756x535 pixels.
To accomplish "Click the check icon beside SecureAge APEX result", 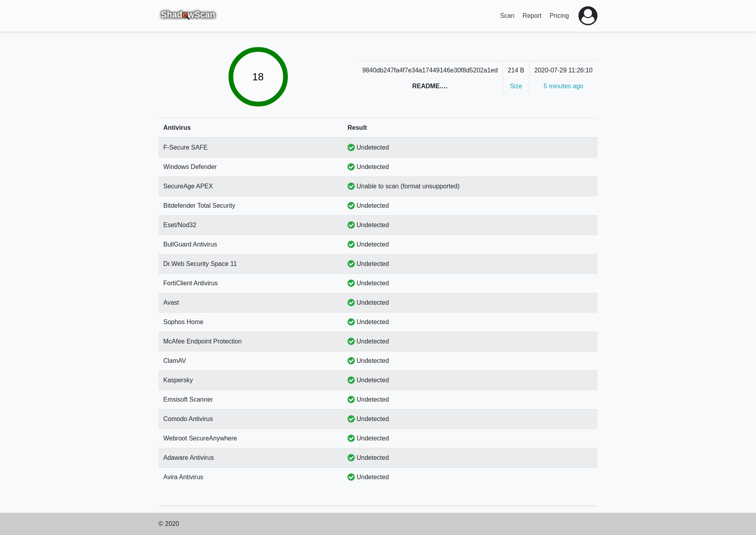I will point(351,186).
